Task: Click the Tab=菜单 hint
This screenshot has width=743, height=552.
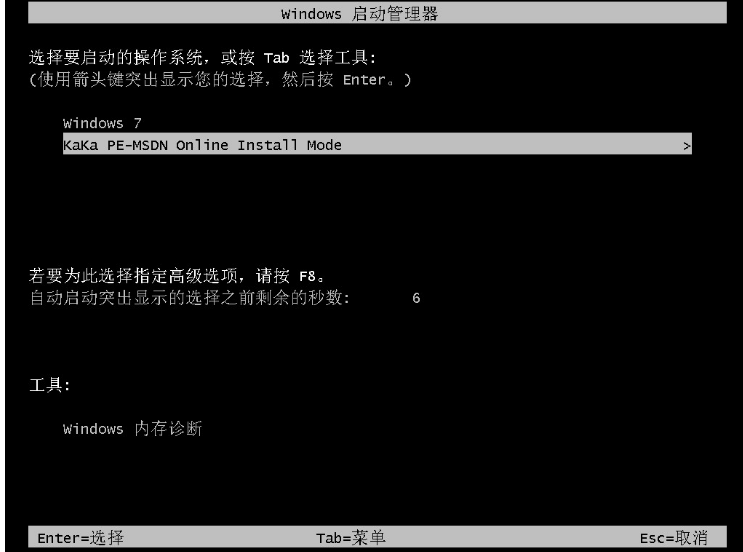Action: pyautogui.click(x=351, y=538)
